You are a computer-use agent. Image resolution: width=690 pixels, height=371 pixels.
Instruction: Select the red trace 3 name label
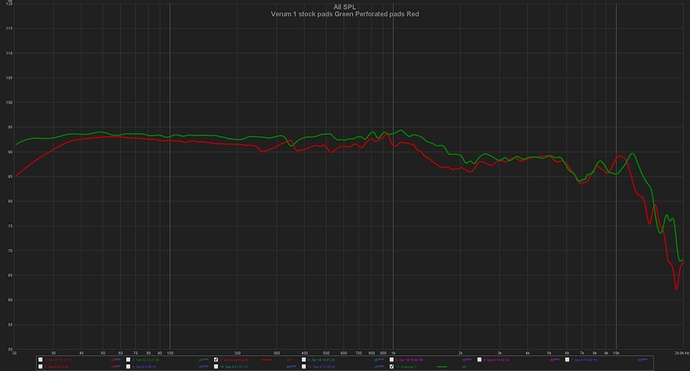(x=234, y=360)
